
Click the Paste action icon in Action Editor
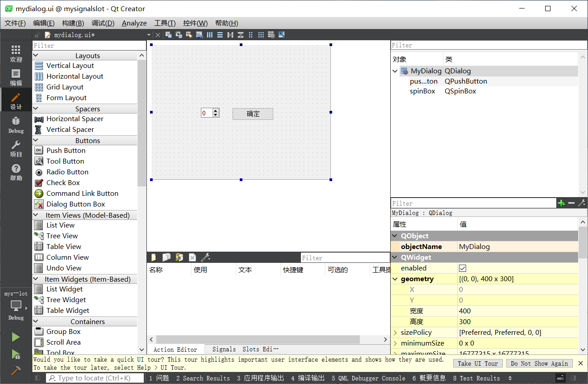pyautogui.click(x=179, y=257)
